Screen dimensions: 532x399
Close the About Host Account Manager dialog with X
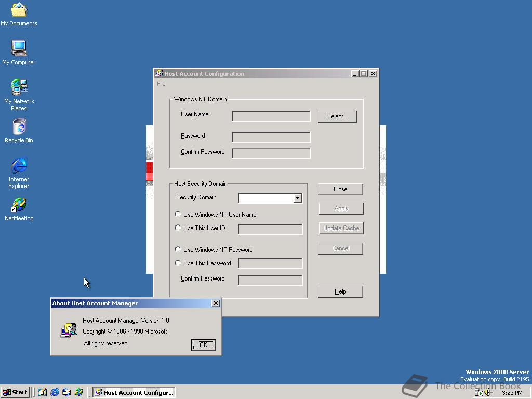pos(216,303)
